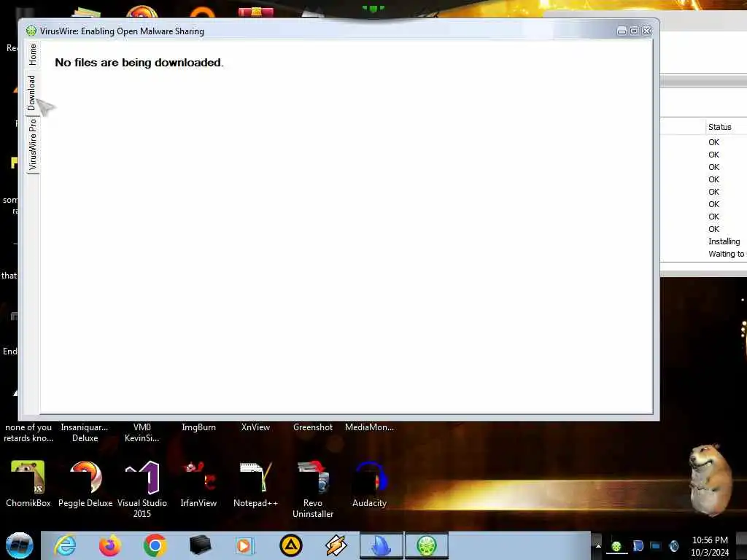Open IrfanView desktop icon

click(x=198, y=484)
